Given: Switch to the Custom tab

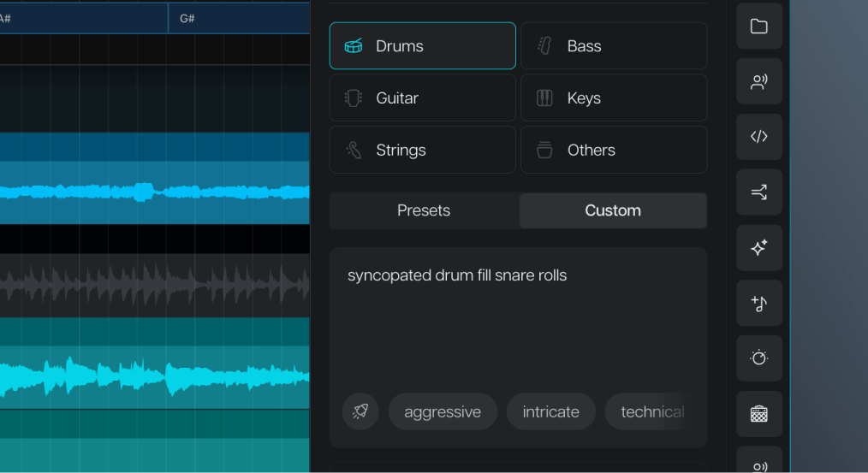Looking at the screenshot, I should click(613, 210).
